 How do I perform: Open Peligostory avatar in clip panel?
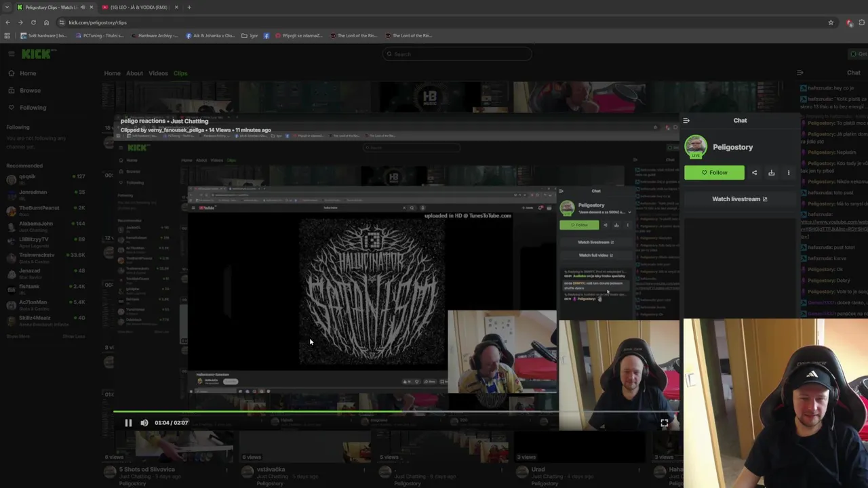click(695, 147)
